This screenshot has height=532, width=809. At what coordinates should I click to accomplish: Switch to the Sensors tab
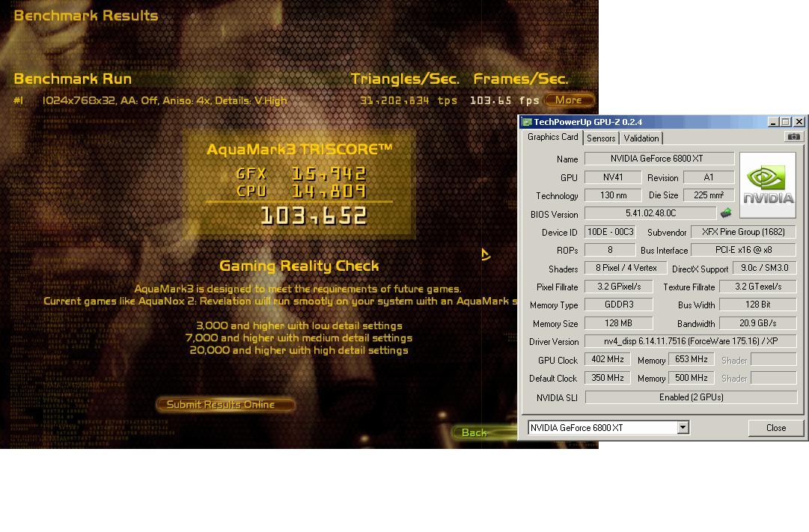point(600,138)
